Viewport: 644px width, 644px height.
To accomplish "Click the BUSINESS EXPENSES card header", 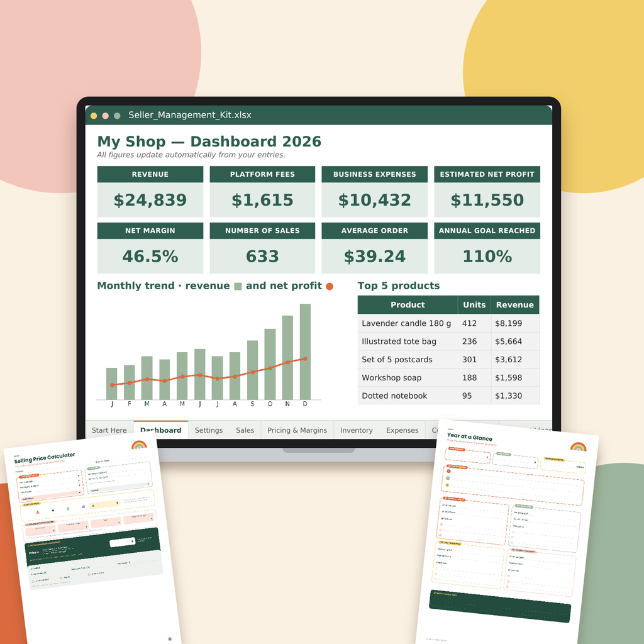I will [375, 174].
